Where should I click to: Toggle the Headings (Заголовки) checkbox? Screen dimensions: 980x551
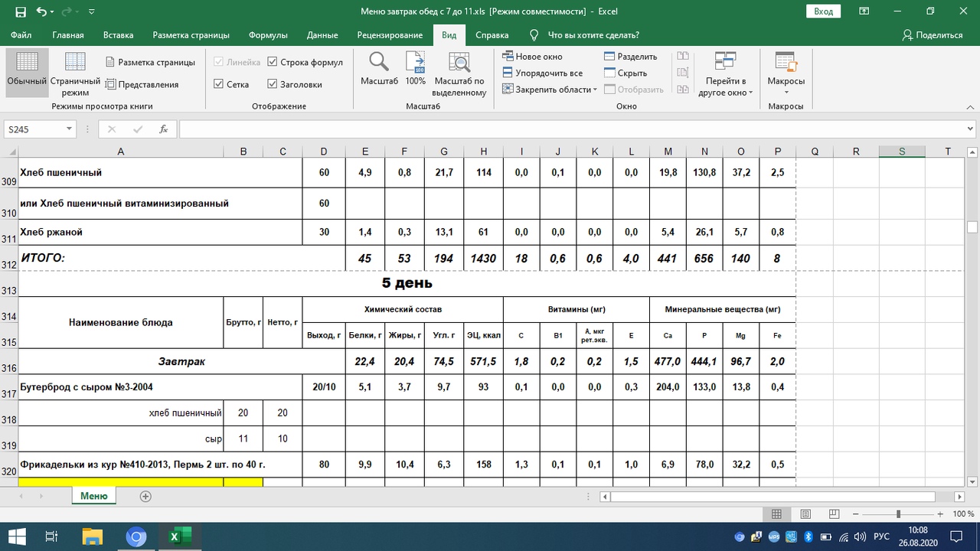click(x=273, y=84)
